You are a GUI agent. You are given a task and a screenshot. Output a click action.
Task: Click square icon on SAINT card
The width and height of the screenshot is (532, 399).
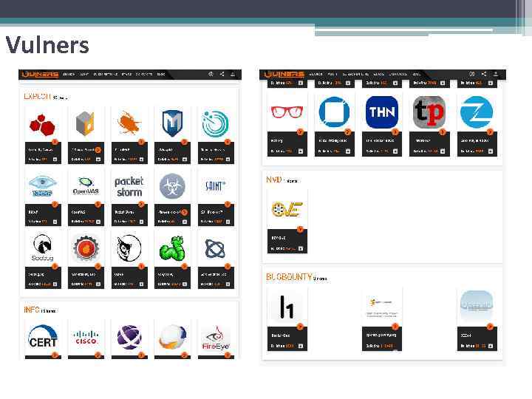point(228,222)
